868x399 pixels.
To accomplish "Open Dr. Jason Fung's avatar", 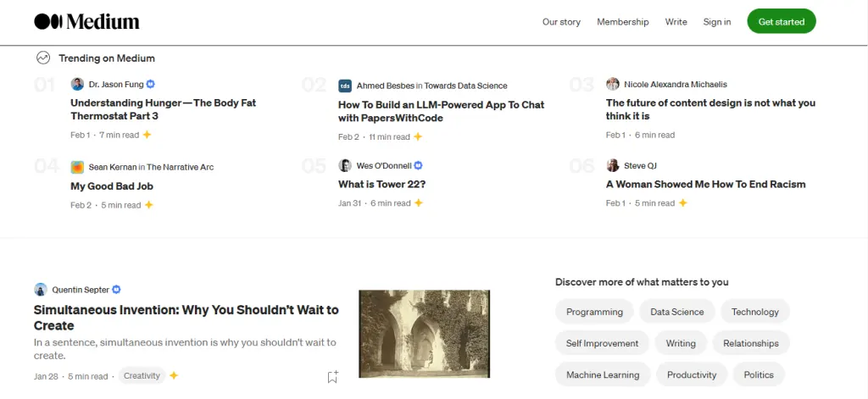I will (77, 84).
